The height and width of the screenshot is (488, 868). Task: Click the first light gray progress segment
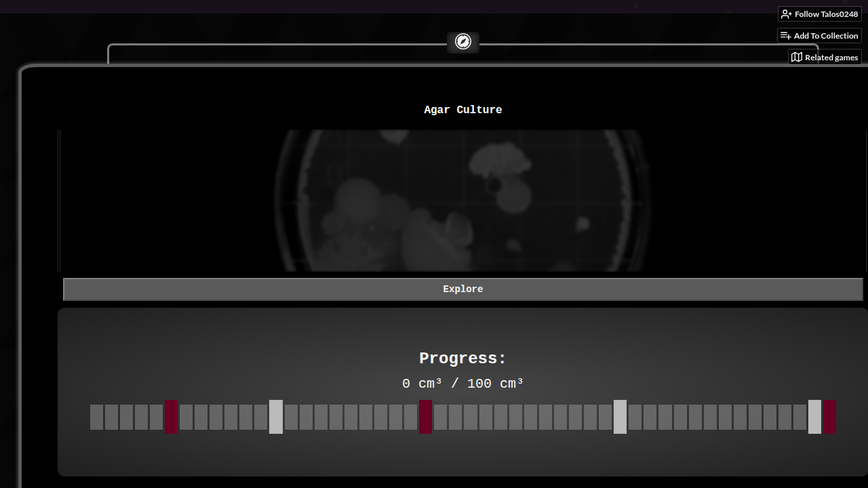(x=276, y=417)
